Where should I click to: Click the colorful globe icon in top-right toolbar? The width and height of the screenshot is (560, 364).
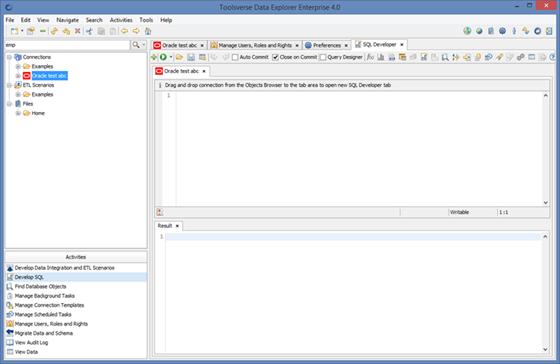tap(467, 31)
